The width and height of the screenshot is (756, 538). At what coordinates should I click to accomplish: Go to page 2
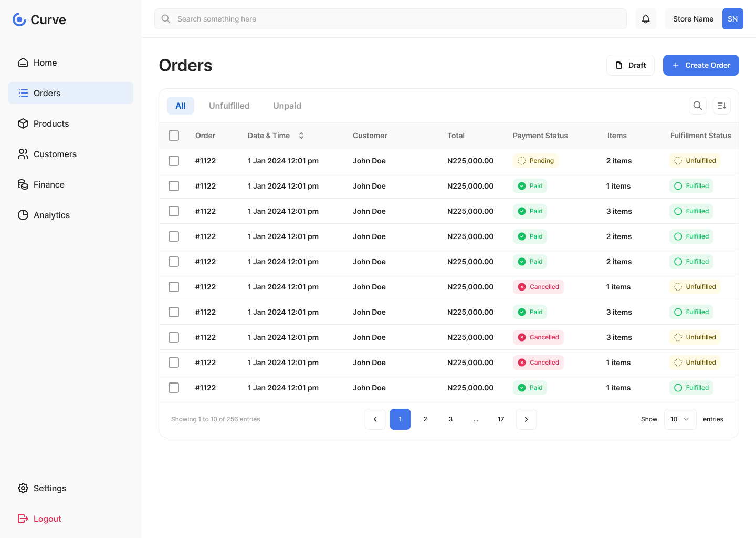[x=425, y=419]
